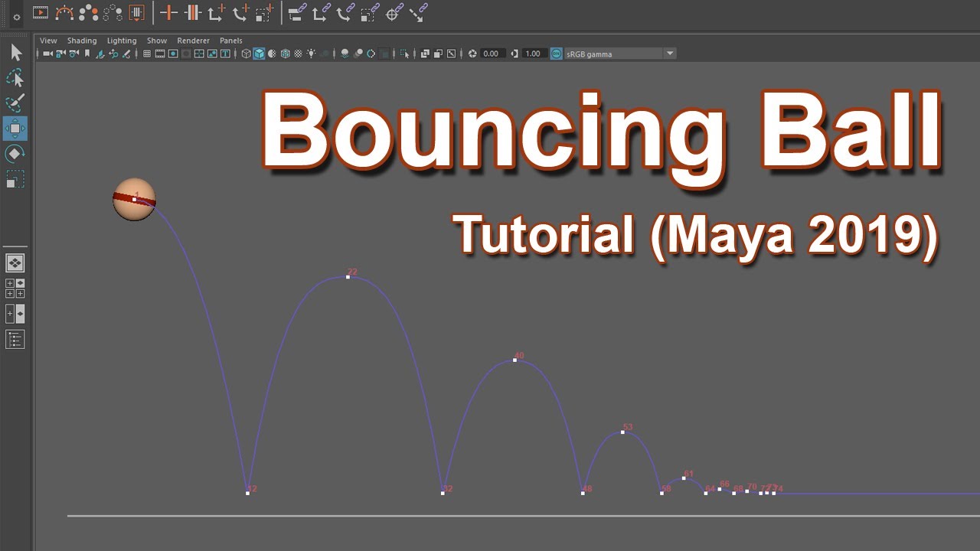Set a key on scale
The width and height of the screenshot is (980, 551).
click(x=265, y=12)
